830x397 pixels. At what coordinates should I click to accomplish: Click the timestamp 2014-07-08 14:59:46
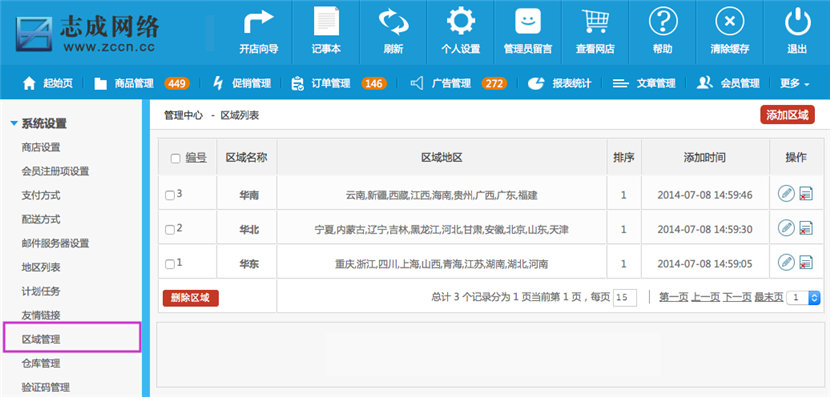(x=705, y=195)
